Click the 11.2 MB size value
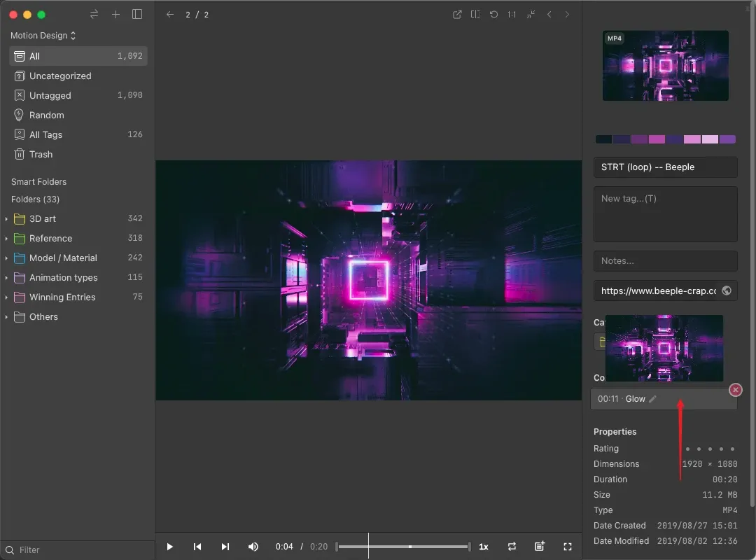Screen dimensions: 756x560 (x=720, y=495)
